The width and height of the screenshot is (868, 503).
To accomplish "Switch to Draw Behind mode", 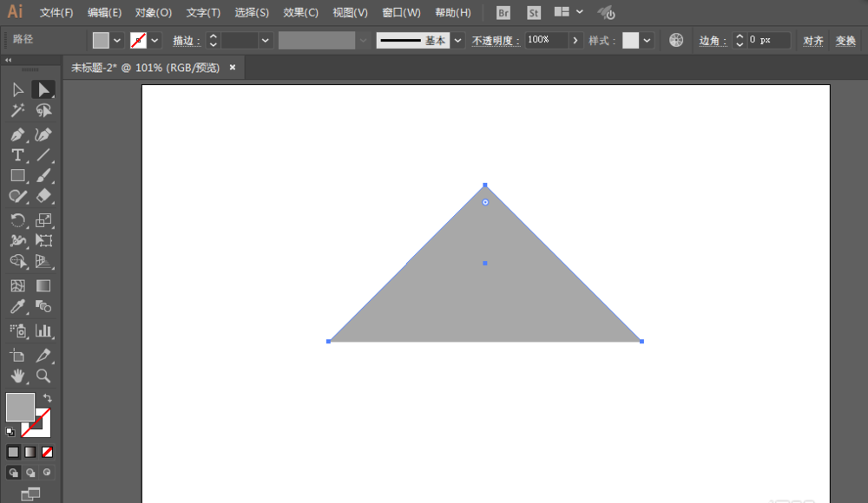I will 30,473.
